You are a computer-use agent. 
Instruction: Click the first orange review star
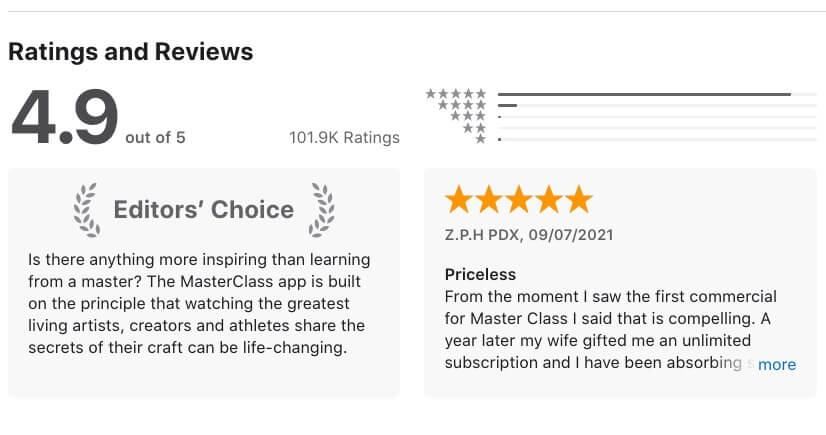point(459,199)
